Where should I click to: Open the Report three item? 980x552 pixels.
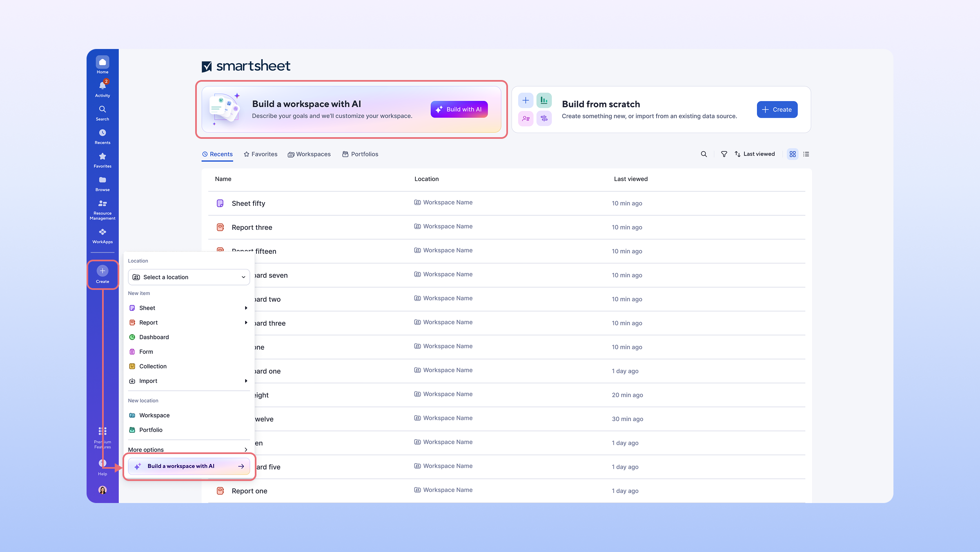pos(252,227)
